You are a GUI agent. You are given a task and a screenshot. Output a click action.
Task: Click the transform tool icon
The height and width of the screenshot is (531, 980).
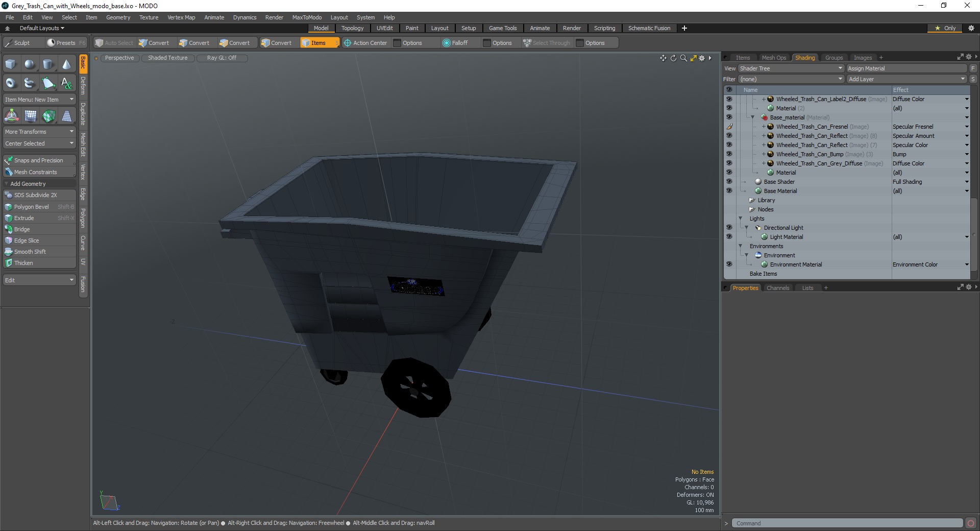pyautogui.click(x=11, y=116)
